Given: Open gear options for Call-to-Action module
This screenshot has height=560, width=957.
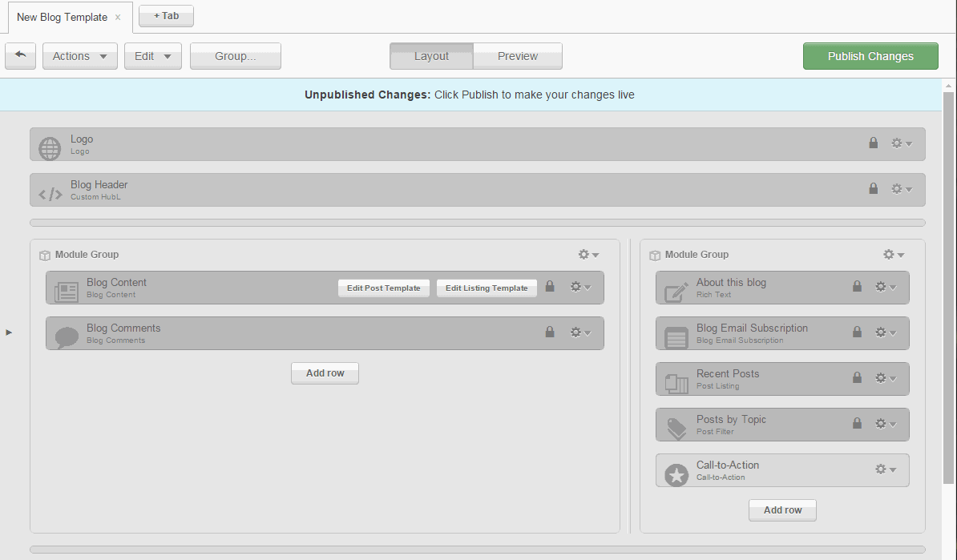Looking at the screenshot, I should point(885,469).
